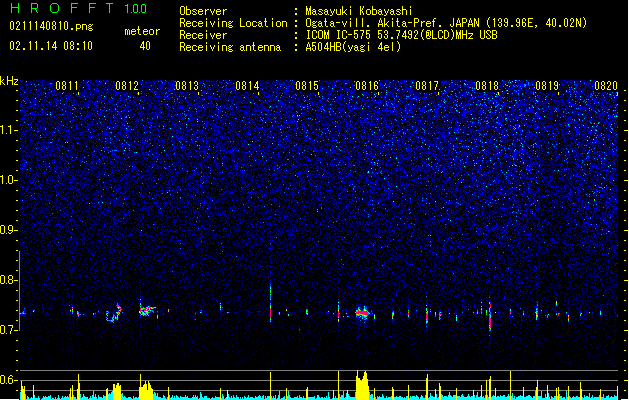Image resolution: width=629 pixels, height=400 pixels.
Task: Click the strong red meteor echo near 0816
Action: 363,312
